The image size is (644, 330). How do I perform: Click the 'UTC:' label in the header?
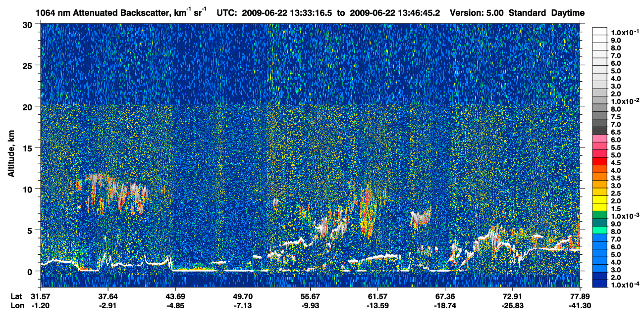(226, 13)
